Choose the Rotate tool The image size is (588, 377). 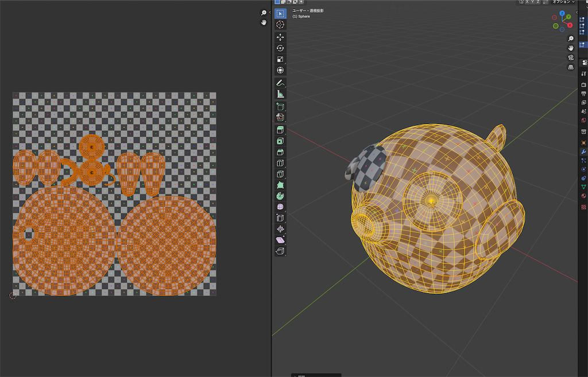(280, 48)
